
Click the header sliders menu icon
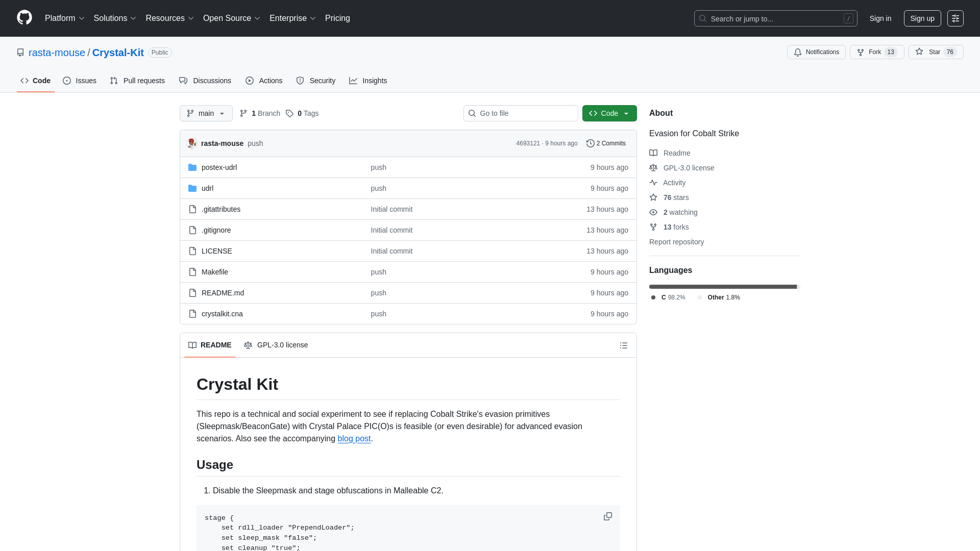point(955,18)
